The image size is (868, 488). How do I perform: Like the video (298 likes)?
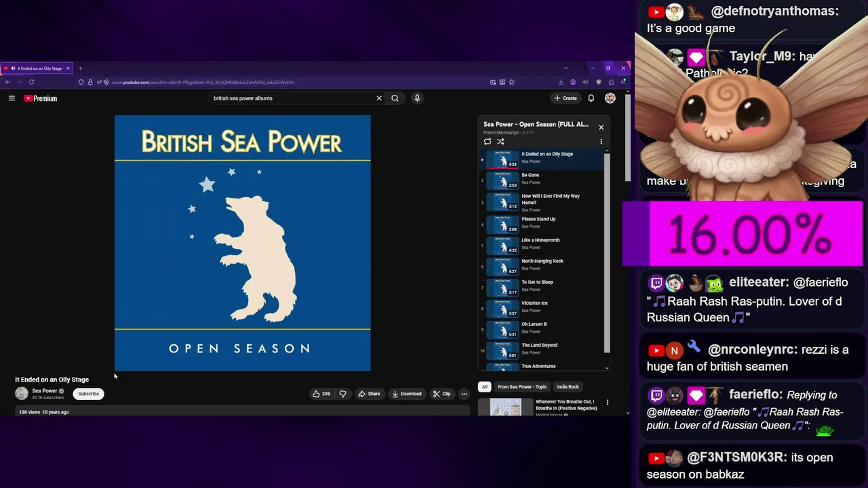point(322,394)
